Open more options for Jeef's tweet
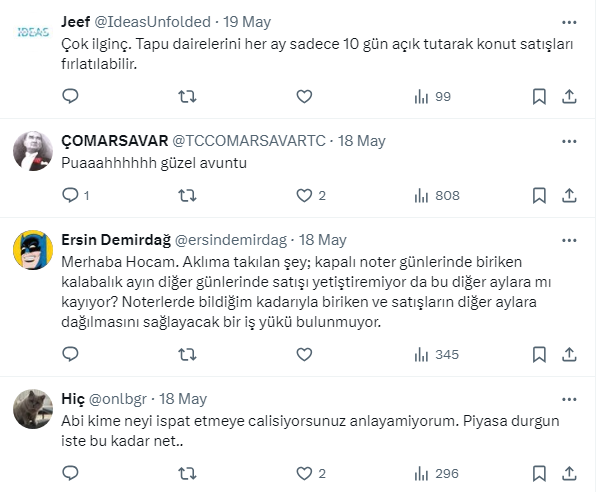The width and height of the screenshot is (615, 492). pyautogui.click(x=568, y=20)
